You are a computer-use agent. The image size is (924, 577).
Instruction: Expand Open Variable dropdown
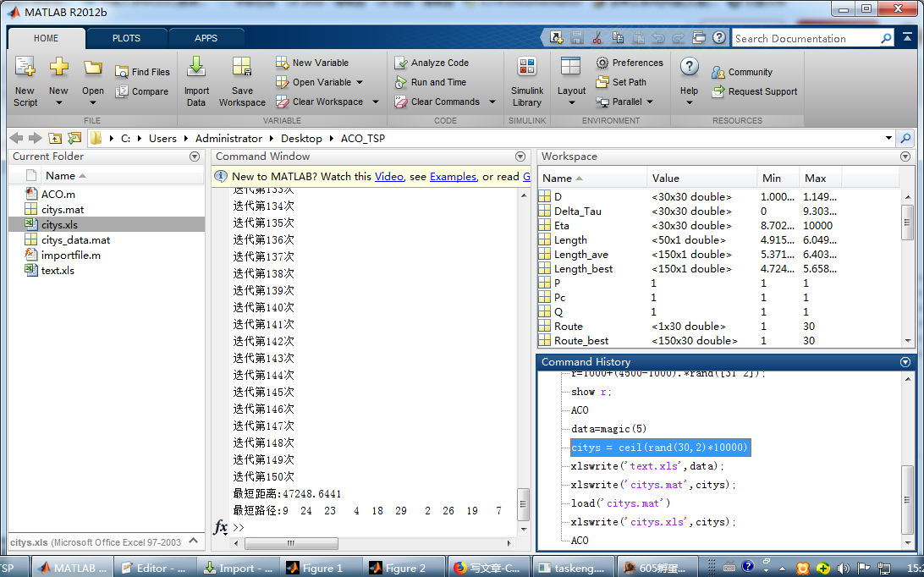coord(360,83)
